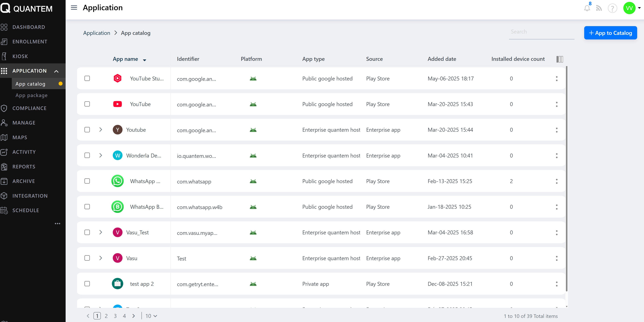Open App package submenu item
Image resolution: width=644 pixels, height=322 pixels.
(31, 95)
